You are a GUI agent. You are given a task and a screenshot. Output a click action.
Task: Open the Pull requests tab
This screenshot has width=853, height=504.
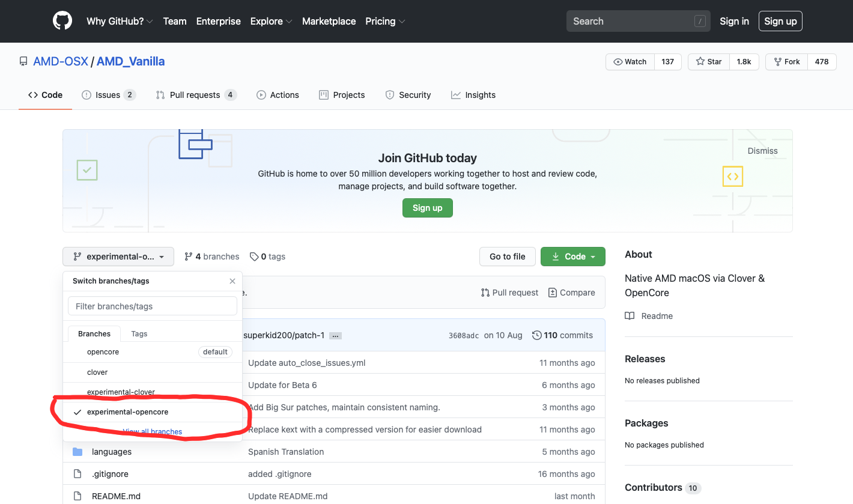point(196,95)
